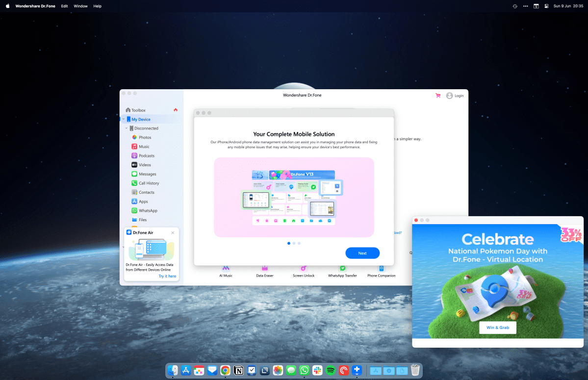Click the Try it here link

point(167,276)
